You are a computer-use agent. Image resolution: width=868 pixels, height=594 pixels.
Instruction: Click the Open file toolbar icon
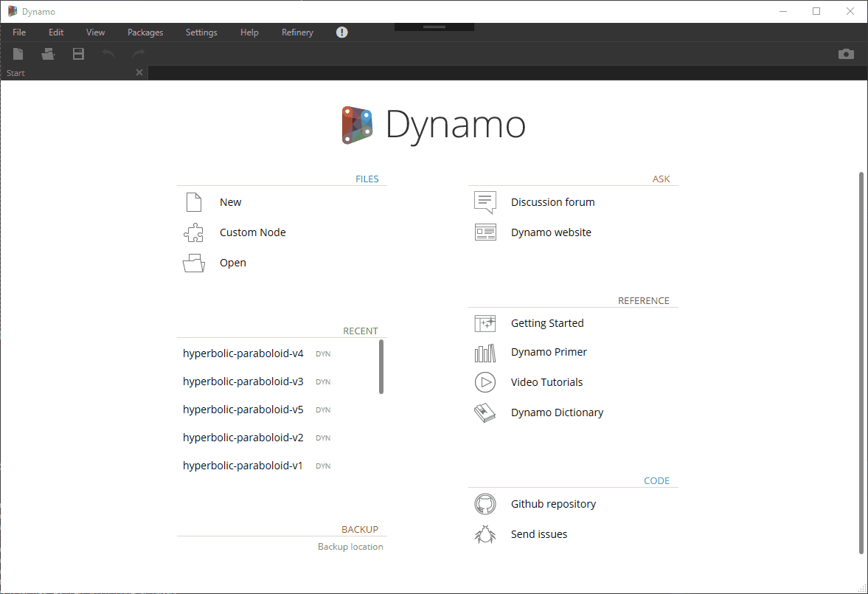click(48, 54)
